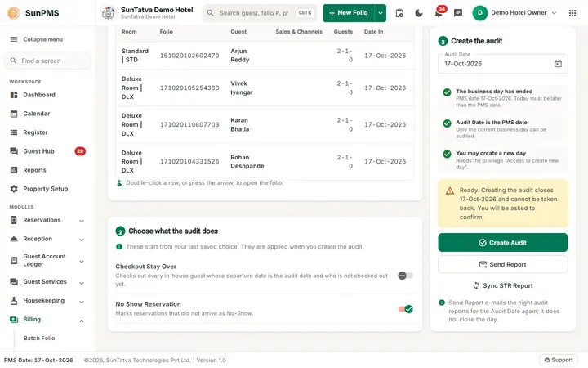
Task: Click the Register sidebar icon
Action: 14,132
